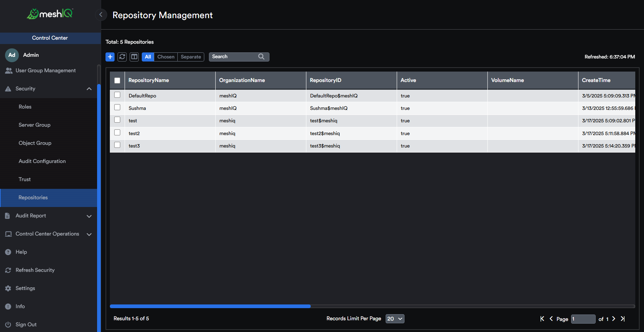The width and height of the screenshot is (644, 332).
Task: Switch to the Chosen filter
Action: tap(166, 57)
